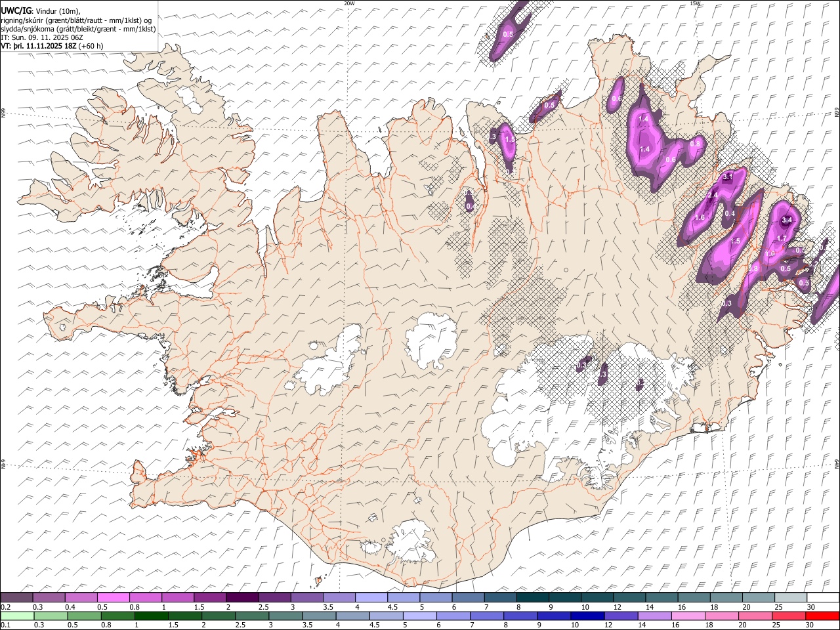Pick the darkest green lower legend swatch at 1

point(151,616)
